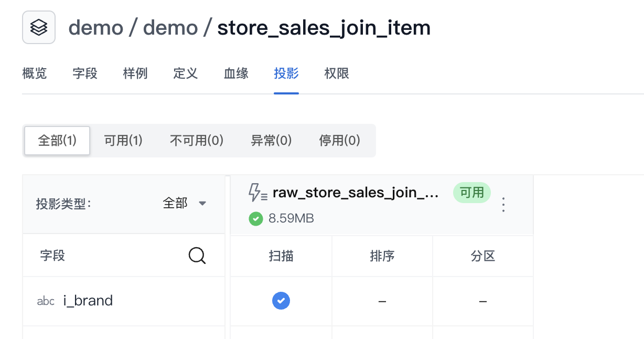Screen dimensions: 644x339
Task: Click the 可用 status badge
Action: tap(471, 193)
